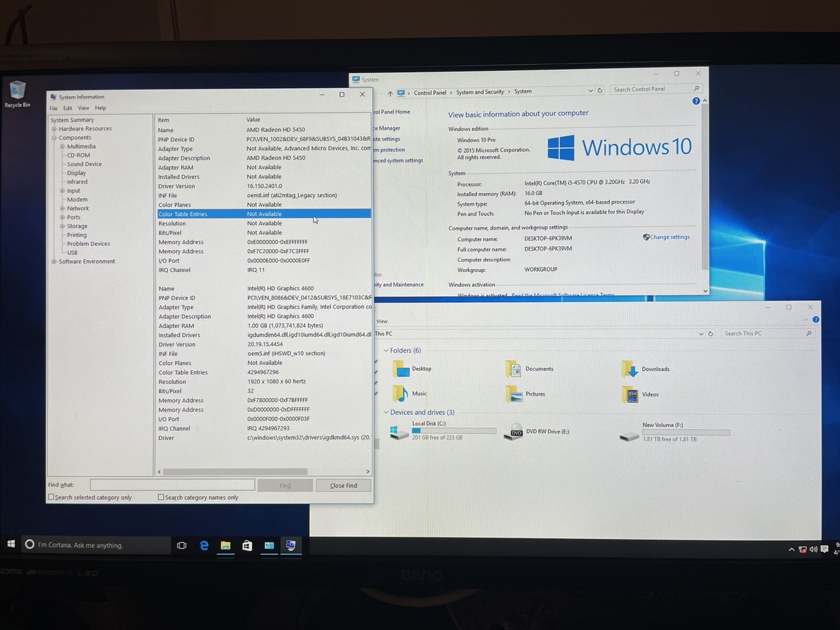The image size is (840, 630).
Task: Click the Windows Start button
Action: 10,544
